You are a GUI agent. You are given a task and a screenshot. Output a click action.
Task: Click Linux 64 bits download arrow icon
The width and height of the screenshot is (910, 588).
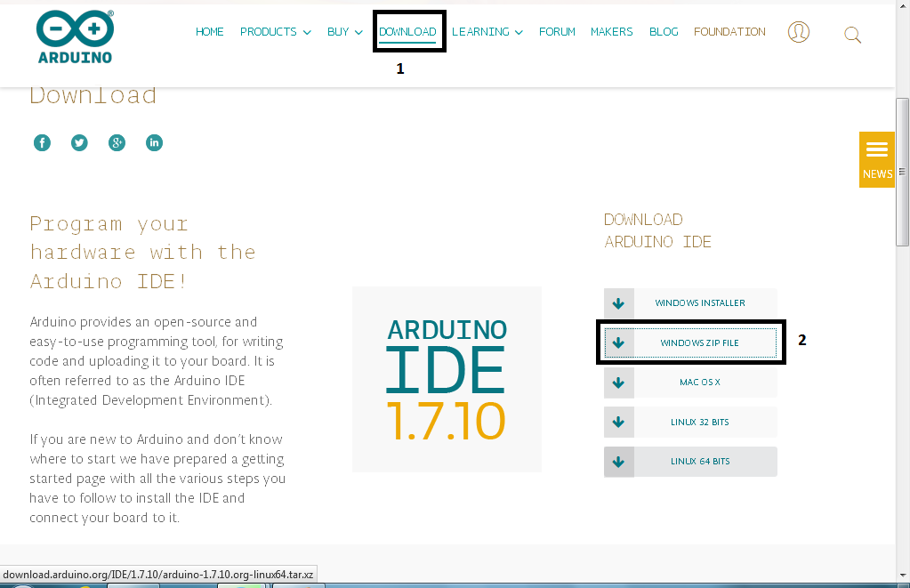tap(618, 462)
